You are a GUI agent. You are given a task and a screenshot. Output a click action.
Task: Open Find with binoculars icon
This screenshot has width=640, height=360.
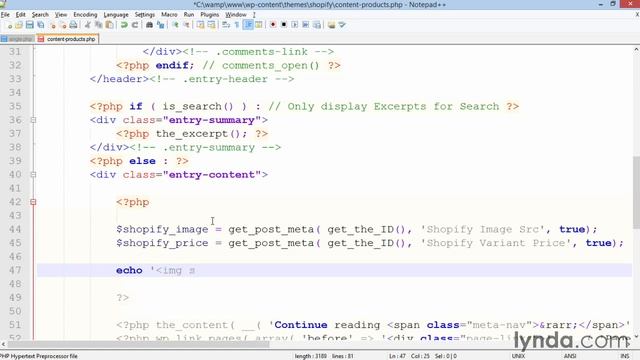coord(149,25)
